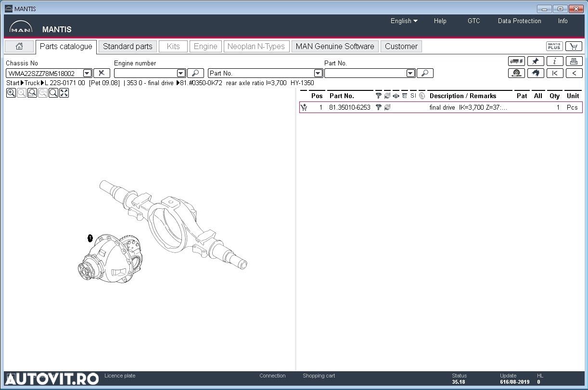Select part number 81.35010-6253
Screen dimensions: 588x390
(x=350, y=107)
